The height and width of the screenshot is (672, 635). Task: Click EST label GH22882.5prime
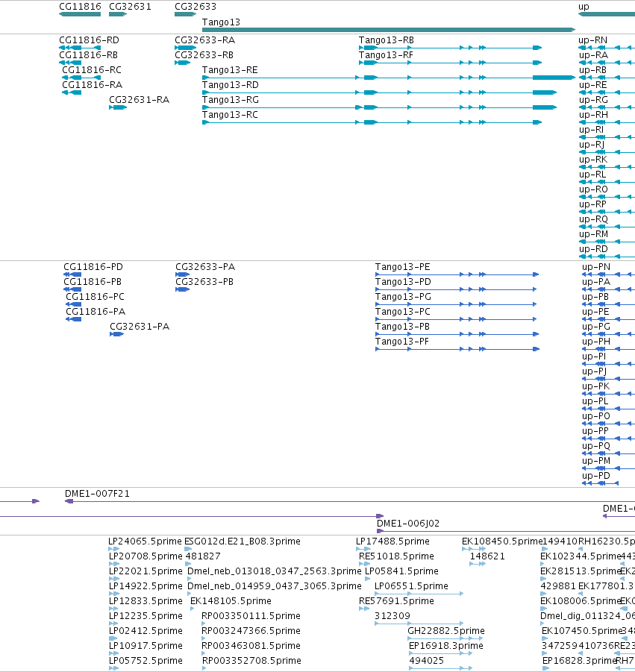pyautogui.click(x=446, y=631)
